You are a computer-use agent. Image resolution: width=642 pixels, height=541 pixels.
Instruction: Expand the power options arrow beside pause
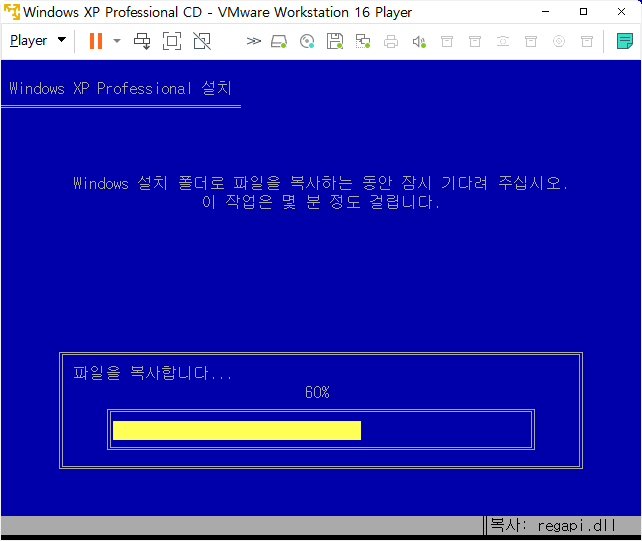point(117,41)
